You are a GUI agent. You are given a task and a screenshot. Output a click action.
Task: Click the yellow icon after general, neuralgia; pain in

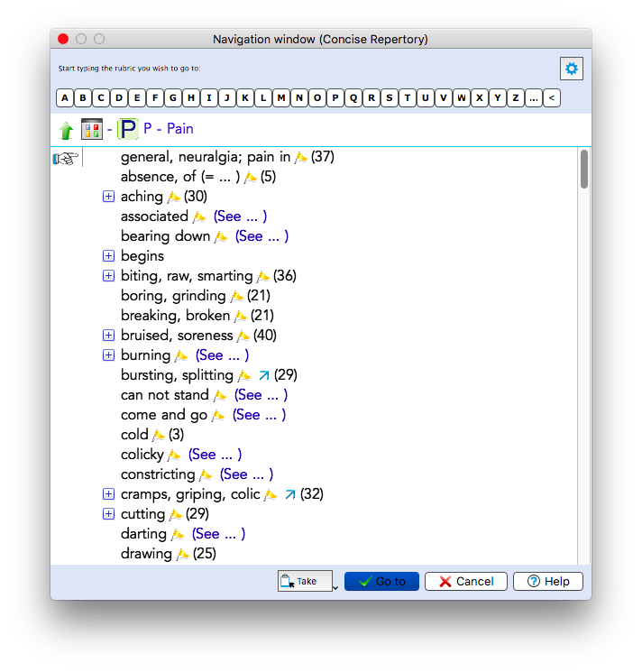[301, 157]
